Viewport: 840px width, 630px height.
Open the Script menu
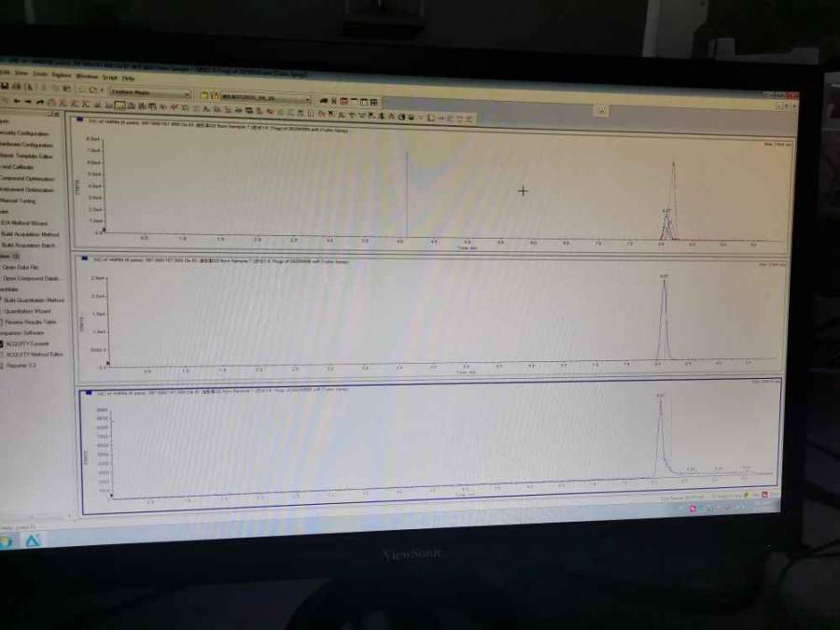[x=109, y=77]
